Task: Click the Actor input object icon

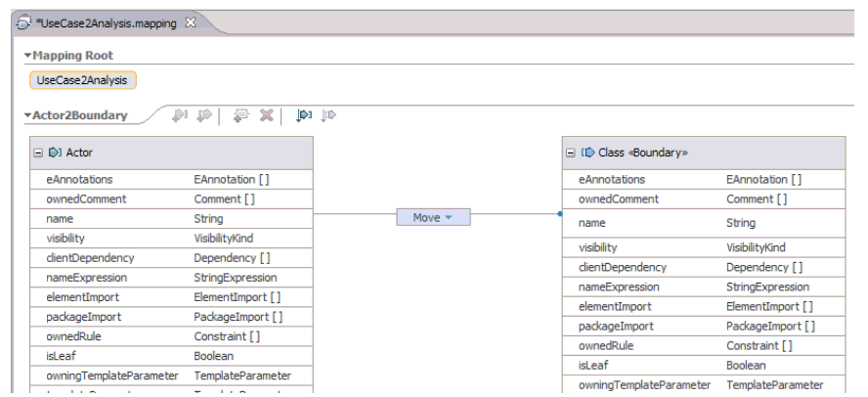Action: [55, 153]
